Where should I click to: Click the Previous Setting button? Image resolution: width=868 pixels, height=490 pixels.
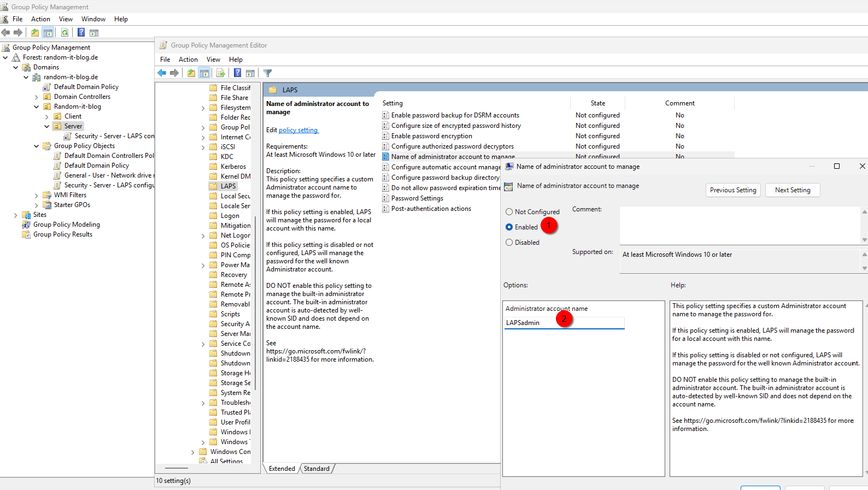tap(733, 190)
